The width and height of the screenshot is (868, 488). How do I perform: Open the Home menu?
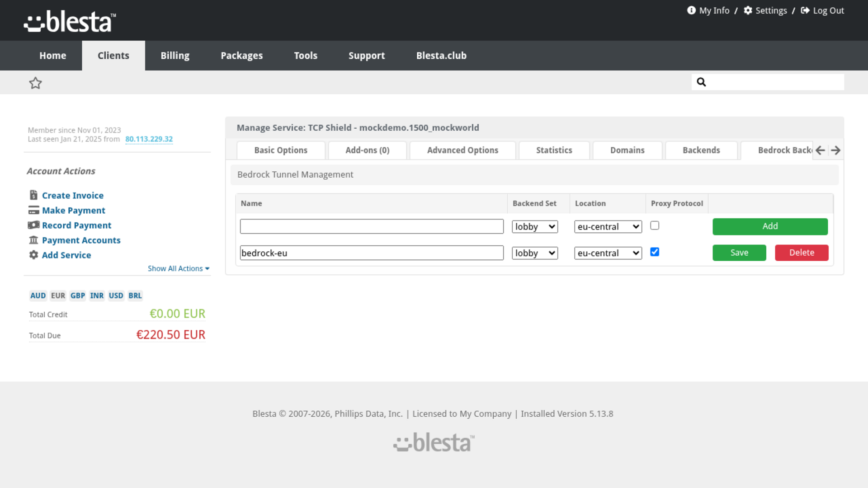tap(52, 56)
